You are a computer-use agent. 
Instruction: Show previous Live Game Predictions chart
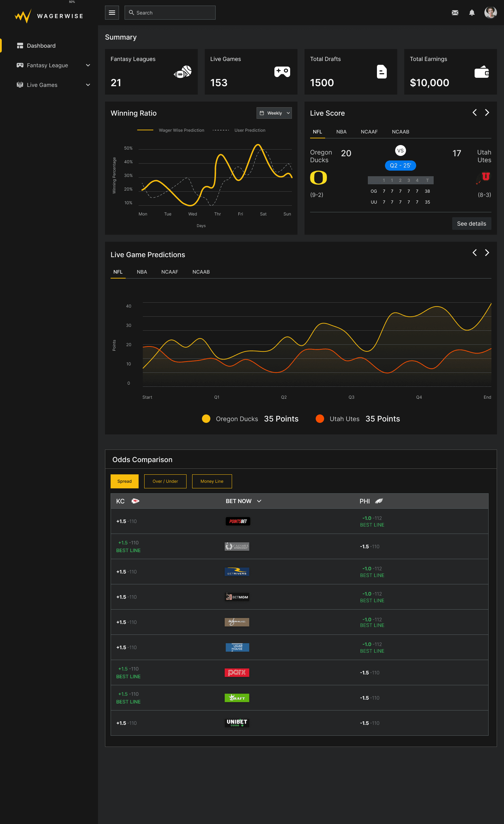pyautogui.click(x=475, y=253)
